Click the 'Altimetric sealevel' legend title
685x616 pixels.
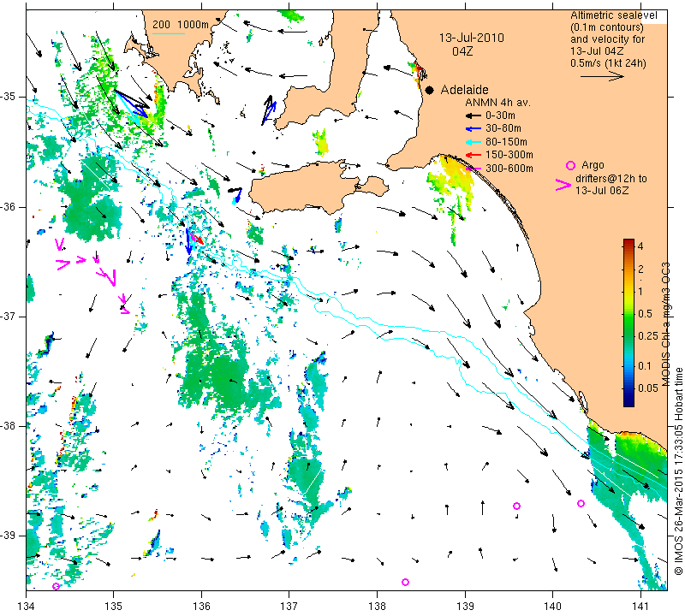click(x=614, y=15)
